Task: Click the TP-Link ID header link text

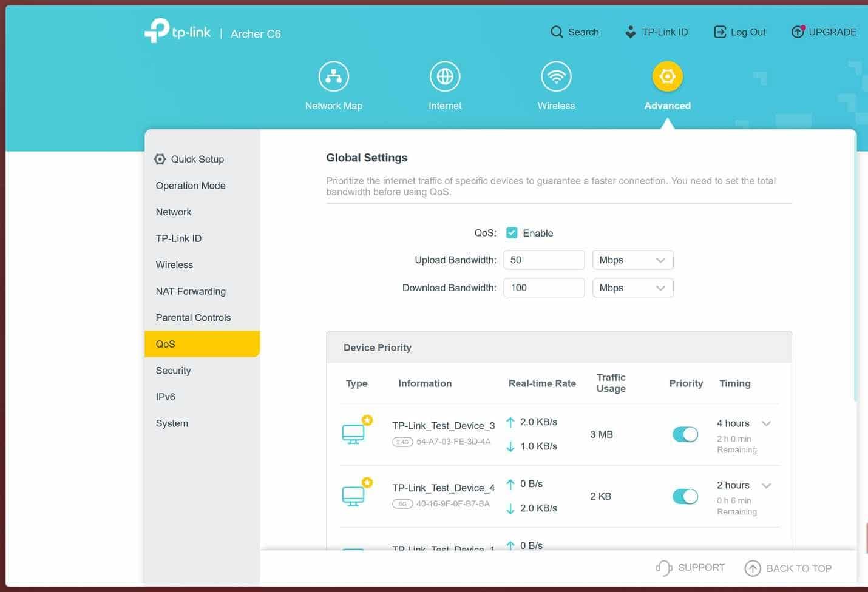Action: click(x=665, y=32)
